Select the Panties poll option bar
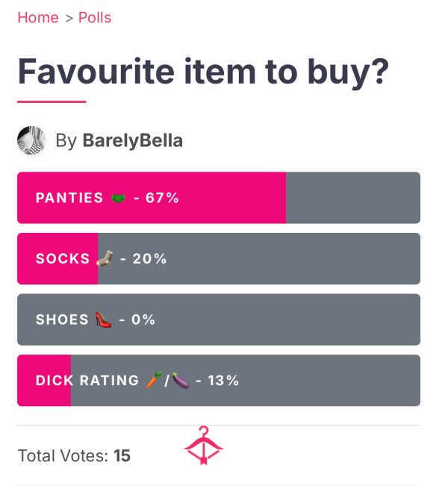Viewport: 448px width, 486px height. (219, 198)
